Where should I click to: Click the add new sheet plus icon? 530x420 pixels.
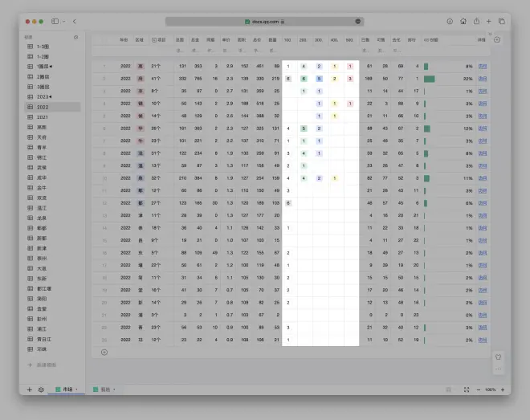pos(30,389)
